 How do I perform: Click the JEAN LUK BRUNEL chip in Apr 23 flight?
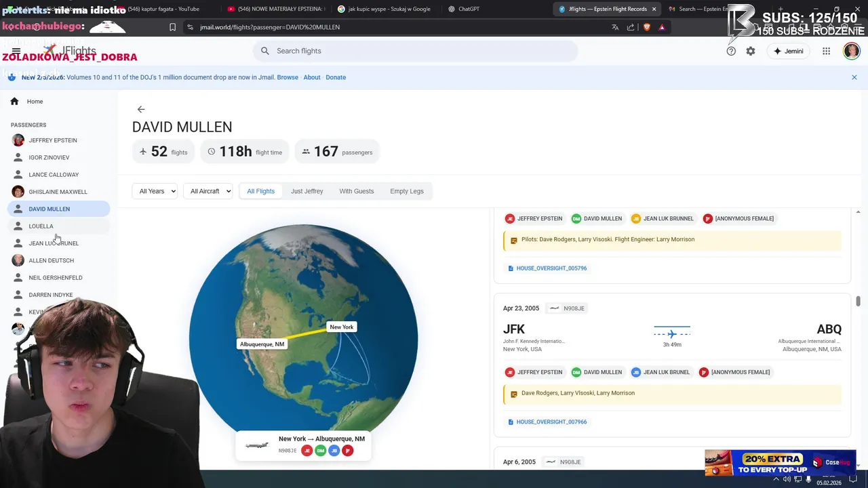click(x=663, y=372)
